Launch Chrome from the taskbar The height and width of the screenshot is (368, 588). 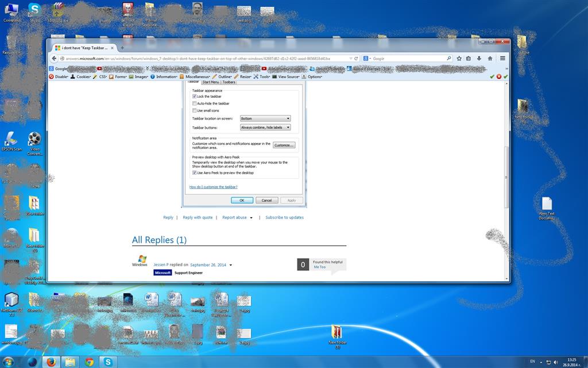[89, 362]
